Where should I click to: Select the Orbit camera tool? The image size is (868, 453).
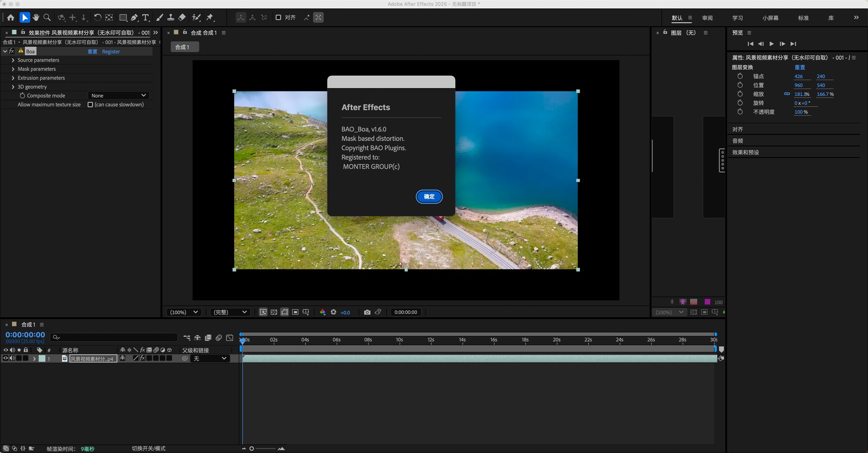(61, 18)
